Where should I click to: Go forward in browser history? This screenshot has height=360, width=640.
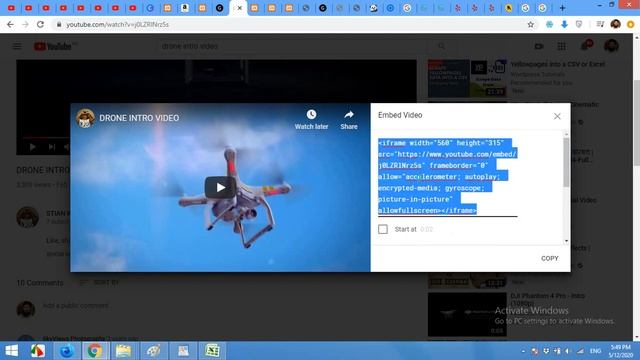coord(25,24)
